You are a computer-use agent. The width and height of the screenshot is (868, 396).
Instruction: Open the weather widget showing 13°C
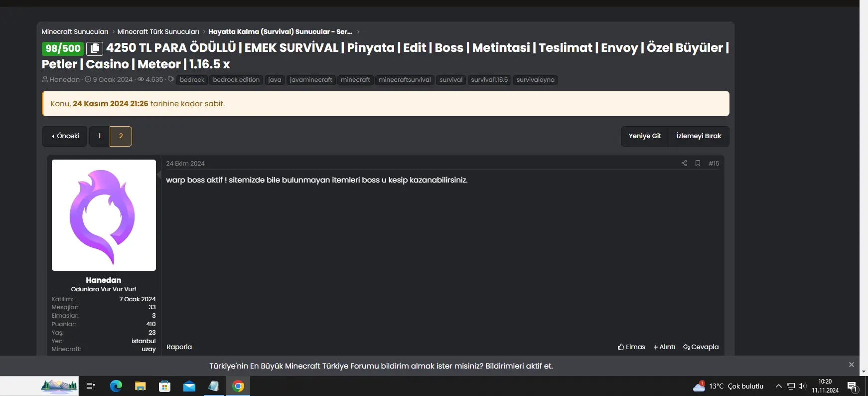[x=728, y=386]
